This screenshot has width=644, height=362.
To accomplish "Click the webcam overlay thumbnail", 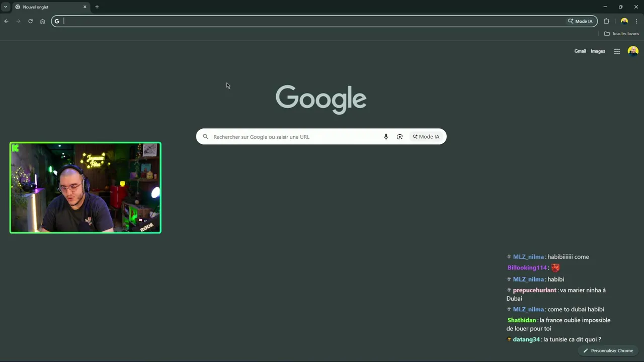I will point(86,188).
